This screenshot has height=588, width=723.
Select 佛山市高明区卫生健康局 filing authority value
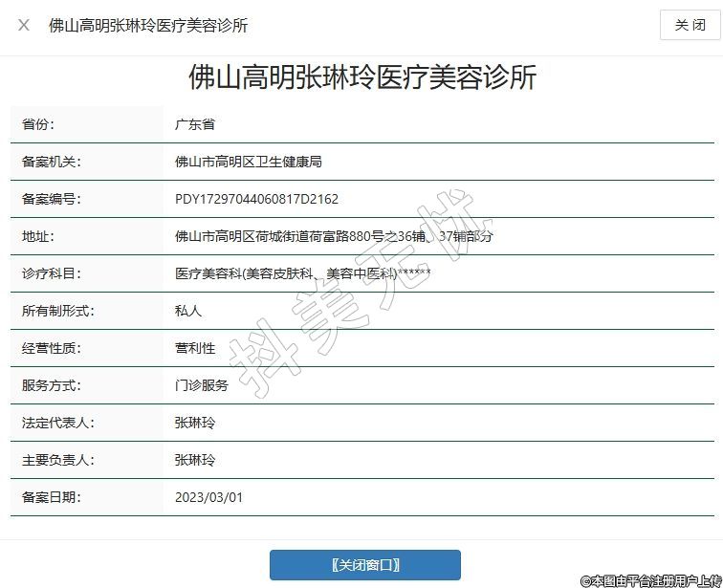(x=248, y=162)
